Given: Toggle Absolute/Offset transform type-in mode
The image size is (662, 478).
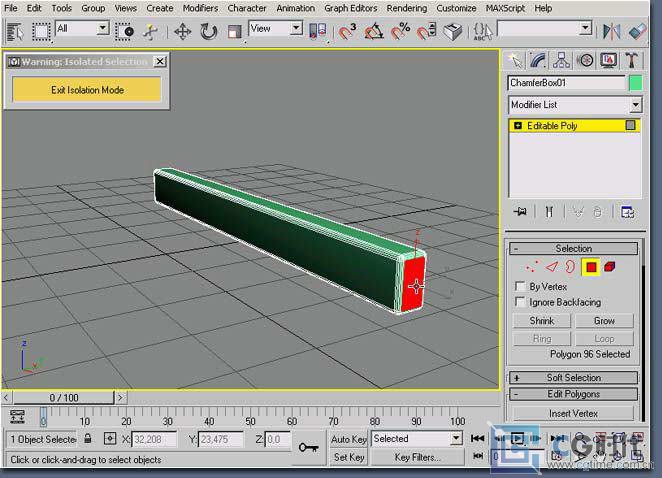Looking at the screenshot, I should [110, 439].
